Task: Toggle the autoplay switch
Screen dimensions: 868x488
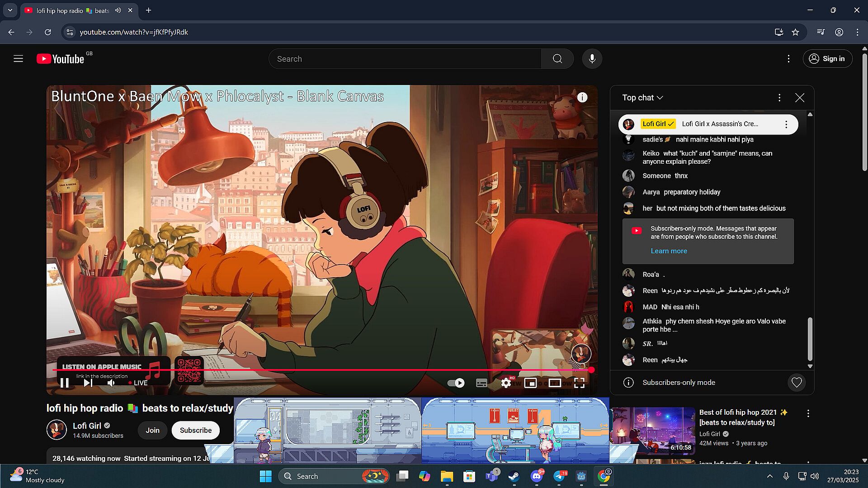Action: click(x=456, y=383)
